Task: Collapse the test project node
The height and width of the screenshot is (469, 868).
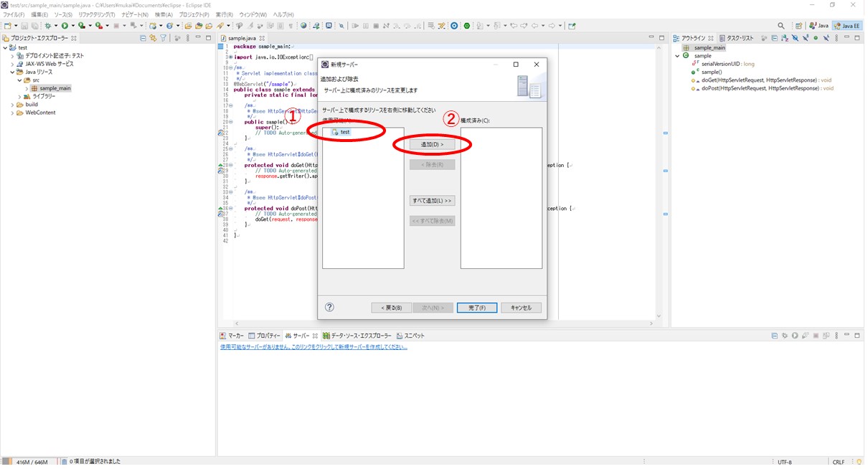Action: [x=5, y=48]
